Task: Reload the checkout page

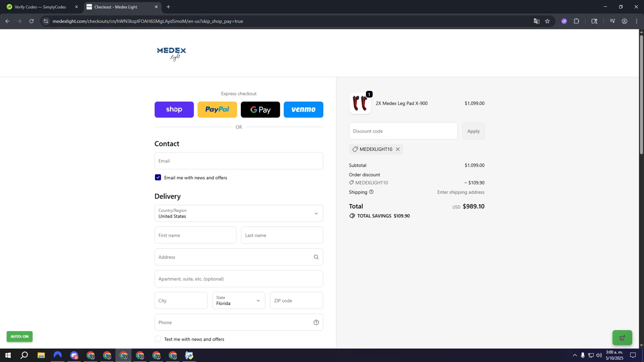Action: pos(31,21)
